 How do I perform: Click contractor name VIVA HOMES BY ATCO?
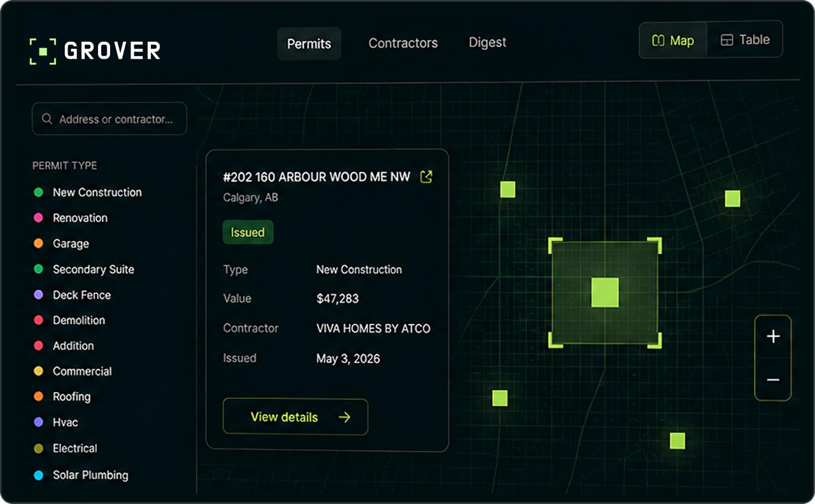point(373,328)
